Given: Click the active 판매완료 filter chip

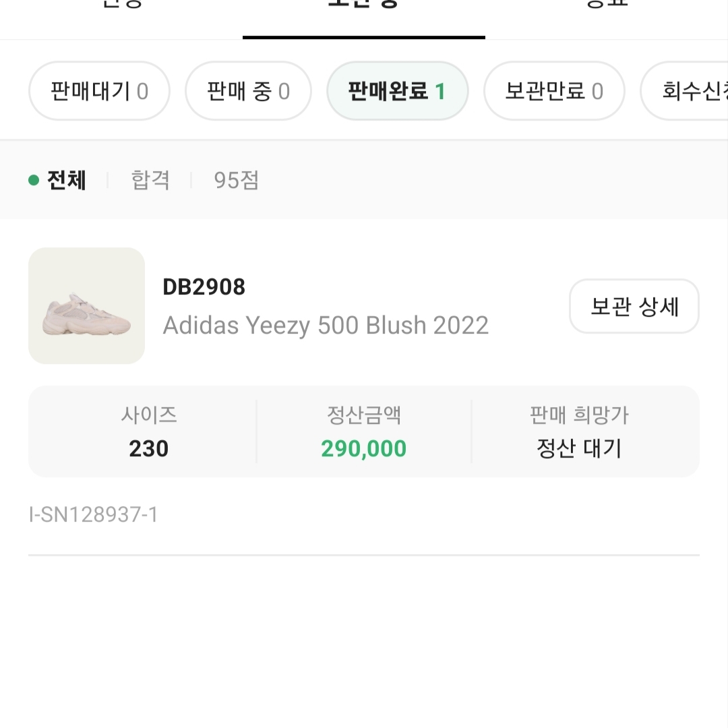Looking at the screenshot, I should point(397,91).
